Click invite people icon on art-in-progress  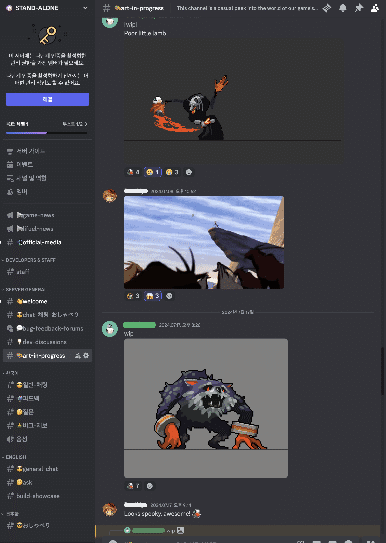pos(78,355)
